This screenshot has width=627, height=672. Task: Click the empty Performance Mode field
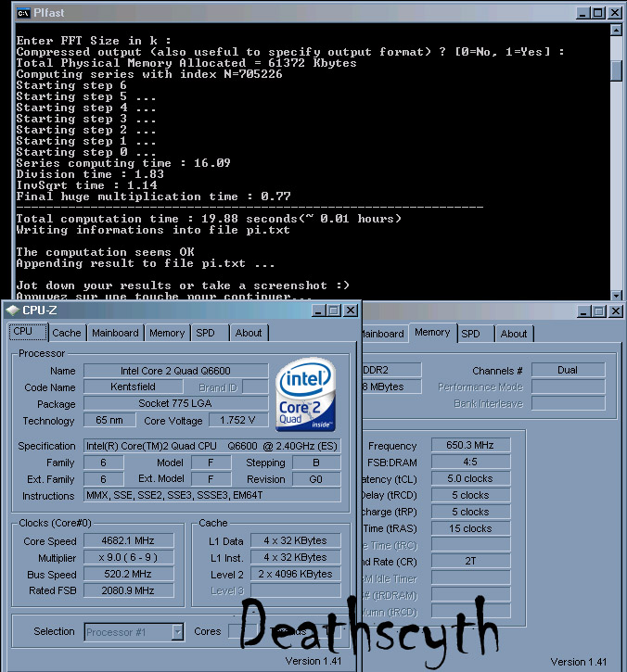pos(569,387)
